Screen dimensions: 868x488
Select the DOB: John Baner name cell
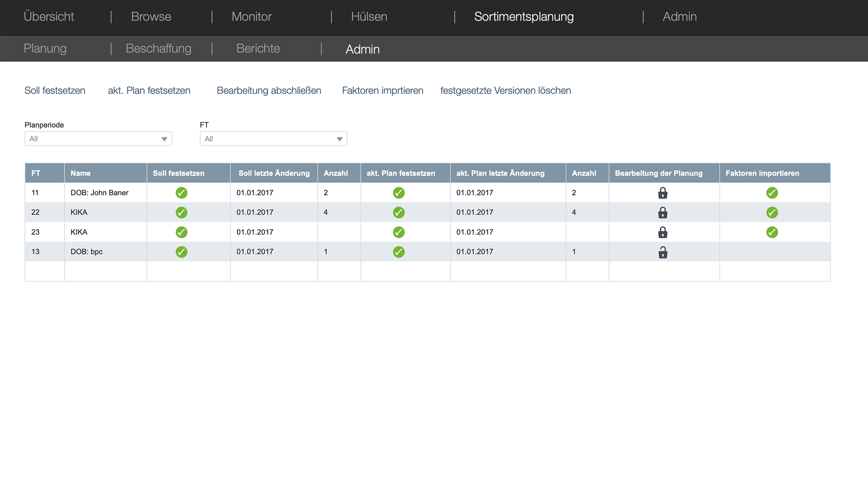click(99, 193)
